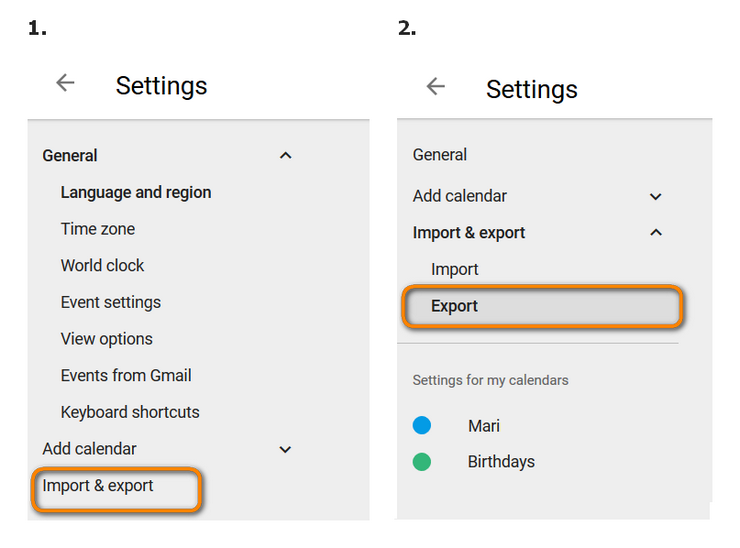Viewport: 740px width, 548px height.
Task: Click back arrow in left Settings panel
Action: 65,84
